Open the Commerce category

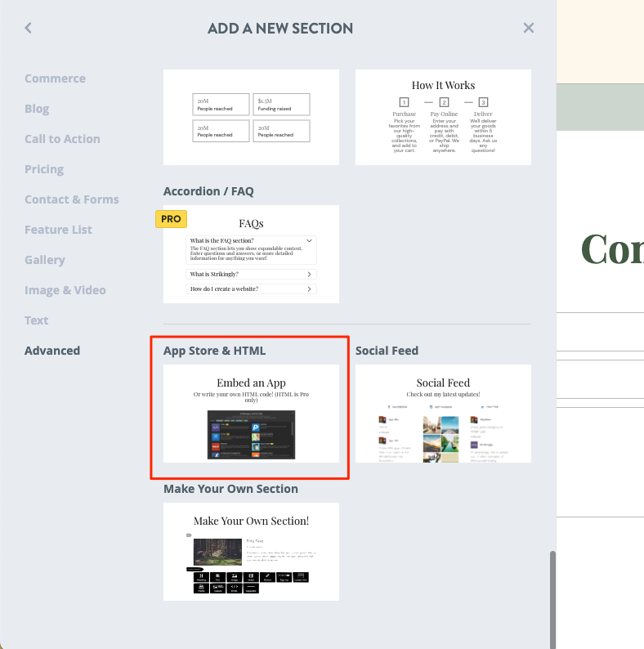pos(55,78)
